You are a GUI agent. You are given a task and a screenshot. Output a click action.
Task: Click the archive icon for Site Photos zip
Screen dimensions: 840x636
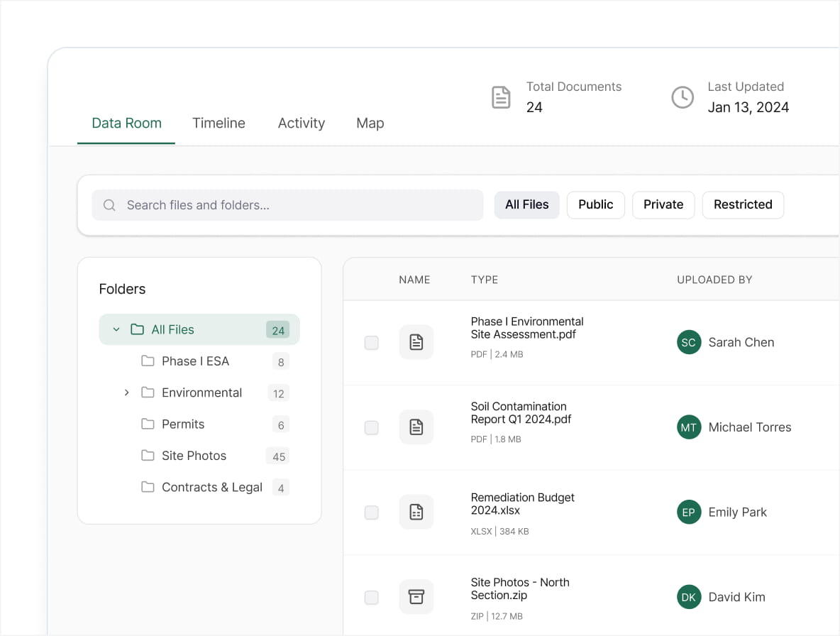pyautogui.click(x=416, y=597)
